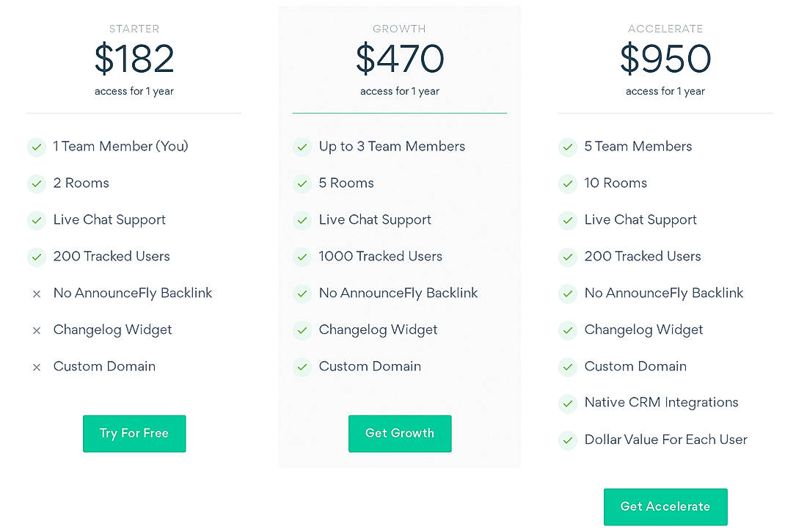Screen dimensions: 785x532
Task: Toggle the checkmark next to "Changelog Widget" in Growth
Action: pyautogui.click(x=302, y=330)
